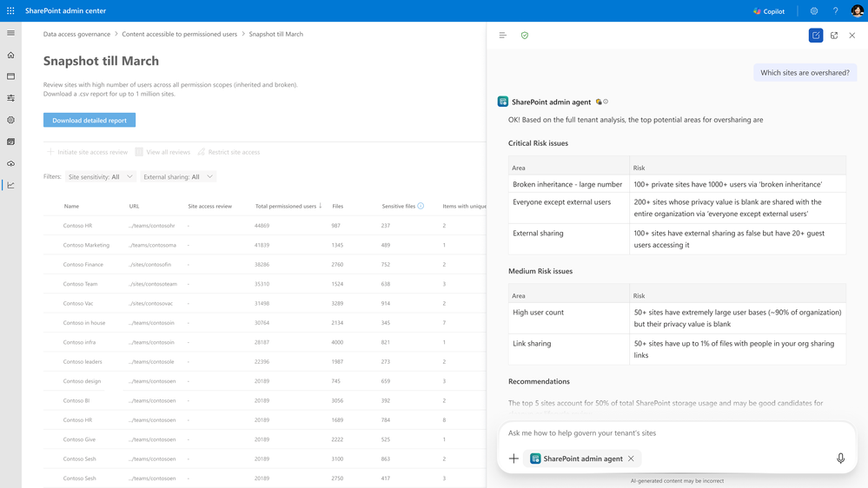The image size is (868, 488).
Task: Open the app launcher waffle icon
Action: 10,11
